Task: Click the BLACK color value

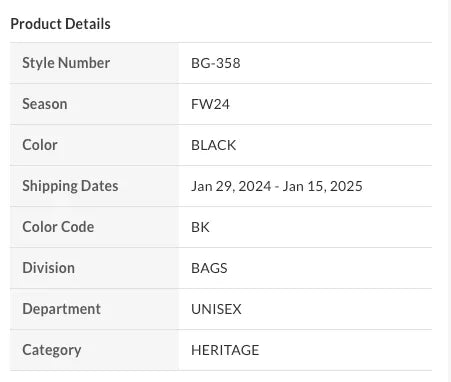Action: 214,145
